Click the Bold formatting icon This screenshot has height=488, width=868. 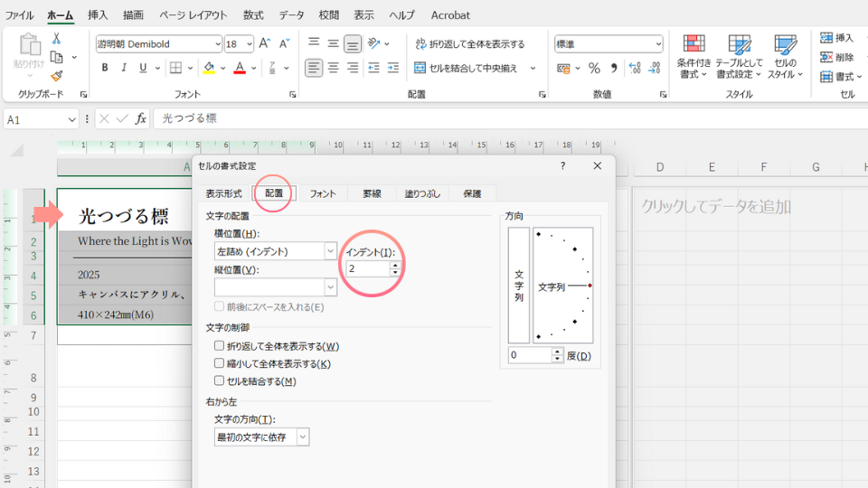(x=105, y=68)
